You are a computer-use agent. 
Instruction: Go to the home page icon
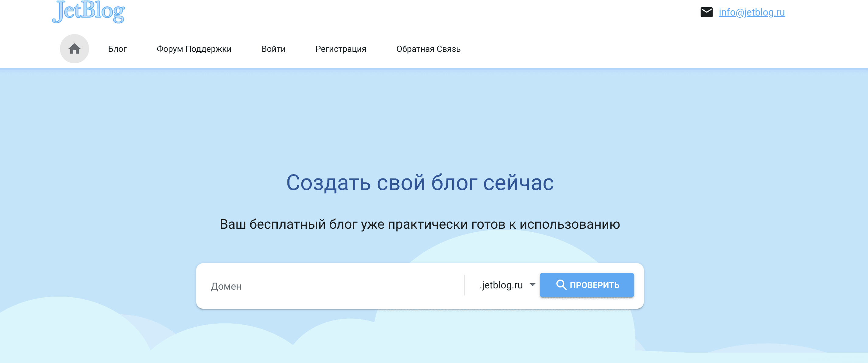click(75, 49)
